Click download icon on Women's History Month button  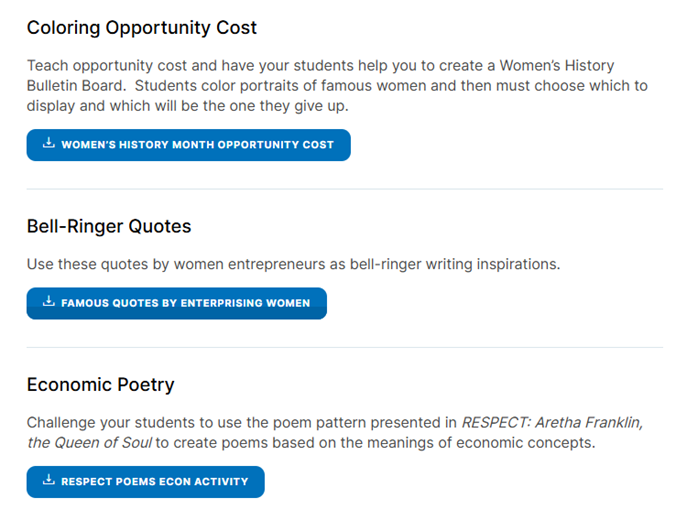48,144
